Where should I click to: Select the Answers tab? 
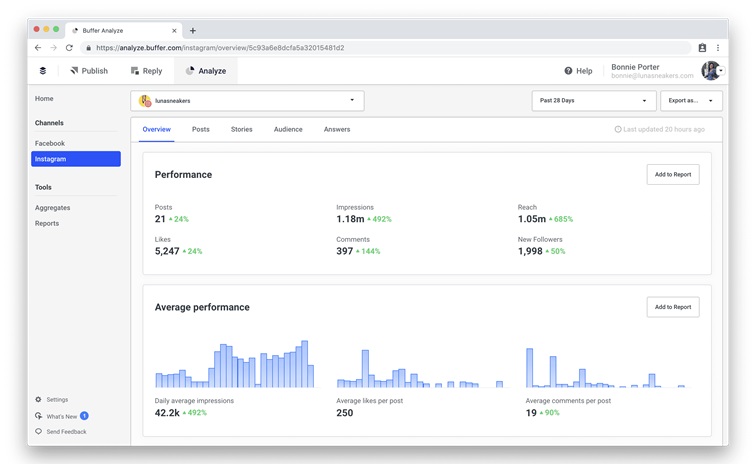[337, 129]
